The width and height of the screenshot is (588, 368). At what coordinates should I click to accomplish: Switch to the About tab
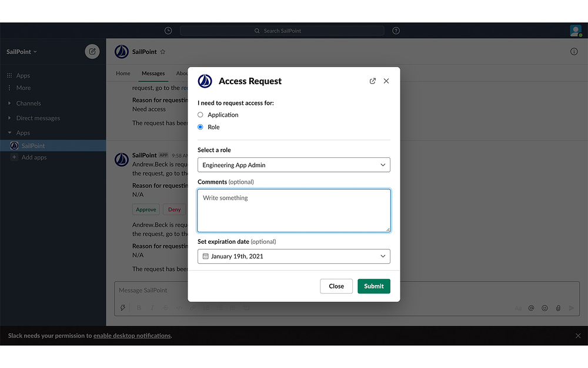(182, 73)
